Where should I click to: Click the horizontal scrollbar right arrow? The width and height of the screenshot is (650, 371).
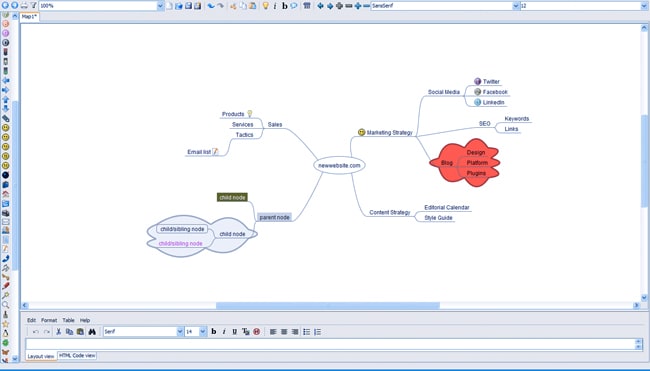[636, 306]
